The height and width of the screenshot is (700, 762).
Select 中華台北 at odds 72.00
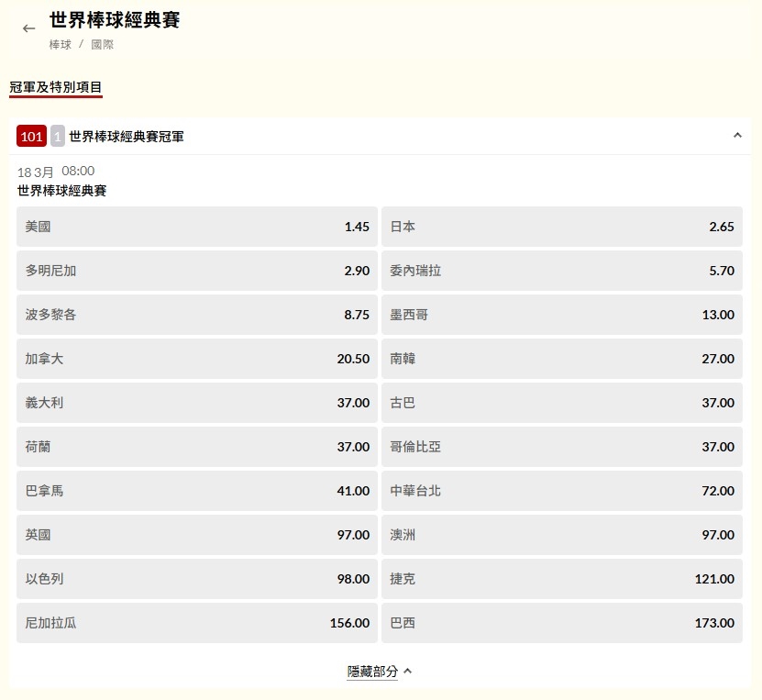click(561, 491)
